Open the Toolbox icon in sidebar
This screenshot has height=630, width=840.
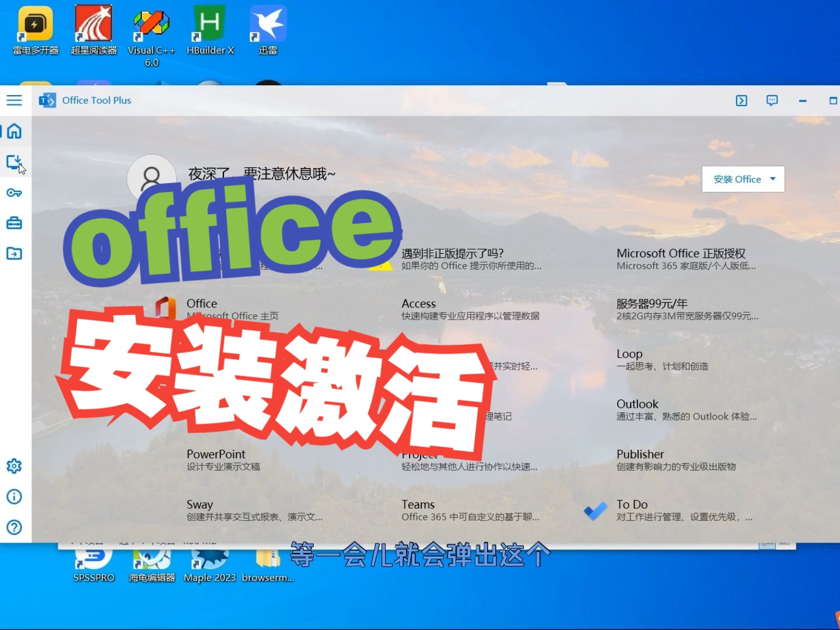point(14,223)
